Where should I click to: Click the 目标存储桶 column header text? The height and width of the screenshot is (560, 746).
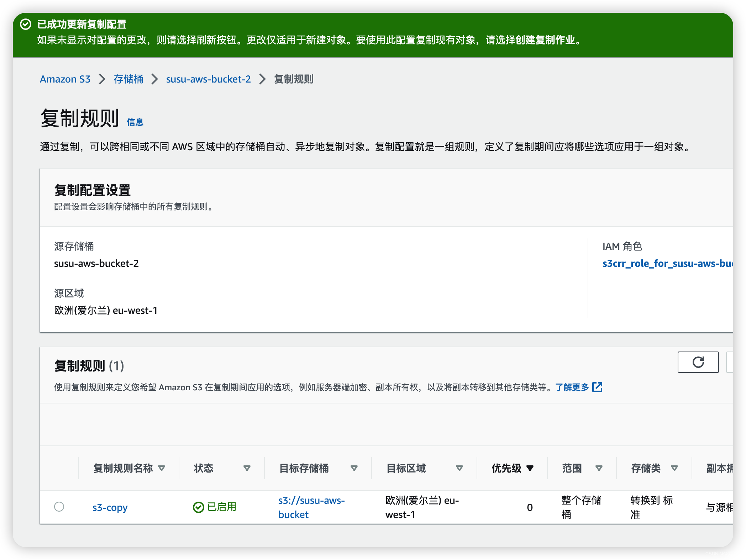pos(304,468)
